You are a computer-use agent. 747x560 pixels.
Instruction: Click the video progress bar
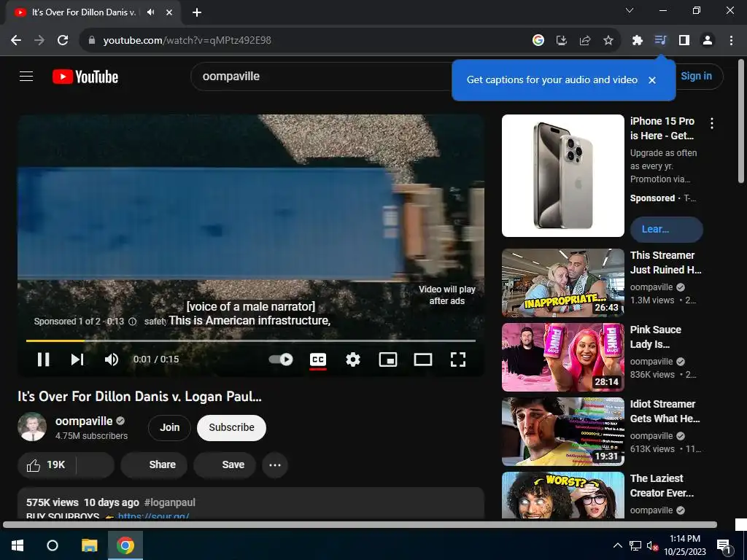tap(251, 341)
